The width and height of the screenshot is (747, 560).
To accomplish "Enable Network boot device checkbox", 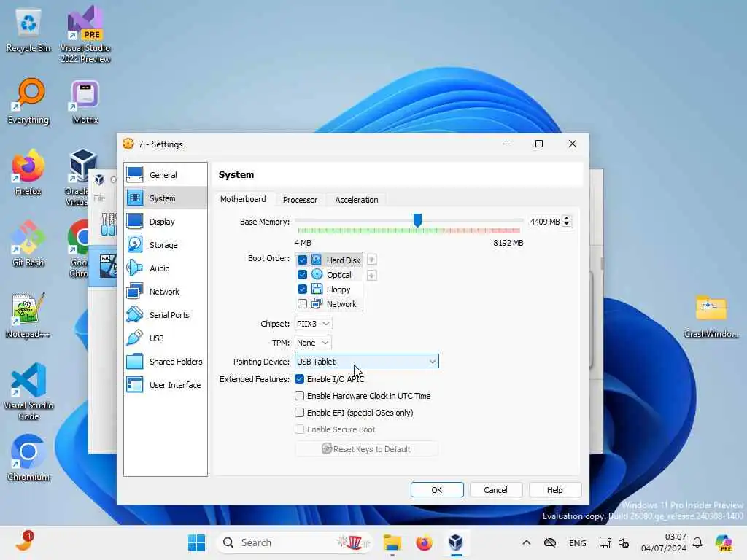I will click(302, 304).
